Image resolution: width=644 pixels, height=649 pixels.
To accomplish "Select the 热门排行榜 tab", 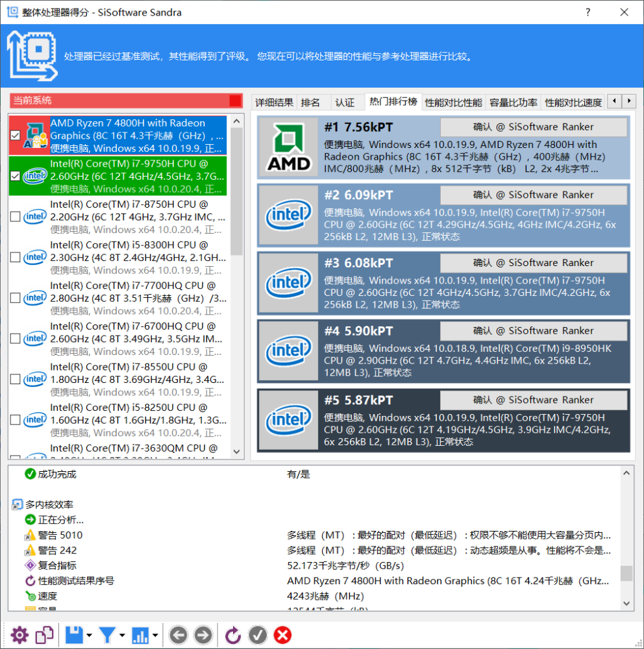I will tap(393, 102).
